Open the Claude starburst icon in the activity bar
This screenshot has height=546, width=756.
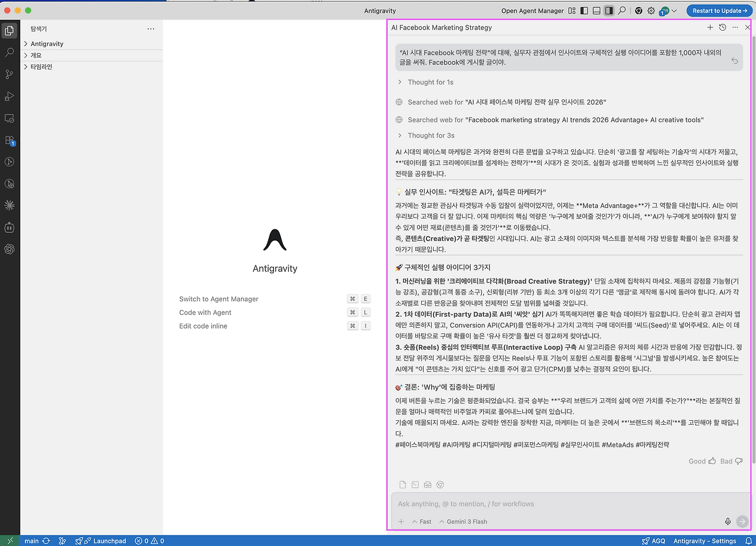pyautogui.click(x=9, y=205)
